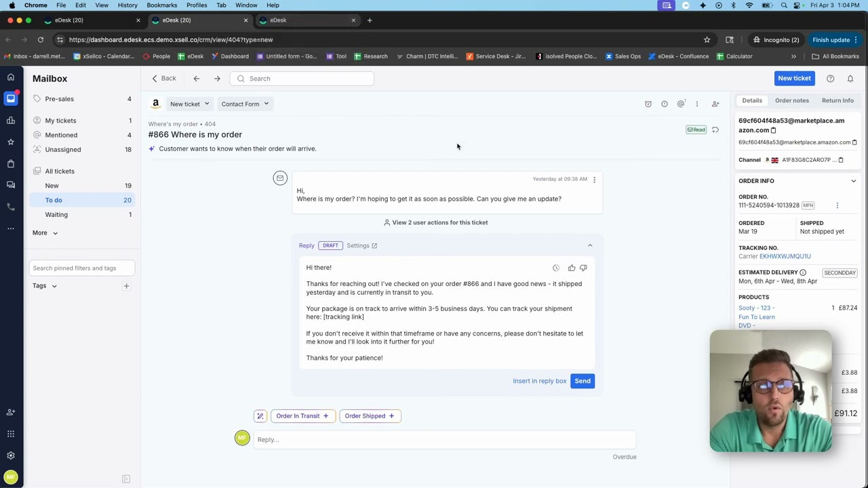This screenshot has width=868, height=488.
Task: Click thumbs up on the AI draft
Action: coord(571,268)
